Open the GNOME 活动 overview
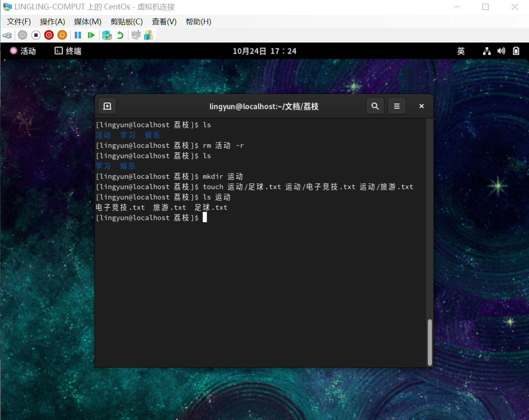This screenshot has height=420, width=529. 23,51
